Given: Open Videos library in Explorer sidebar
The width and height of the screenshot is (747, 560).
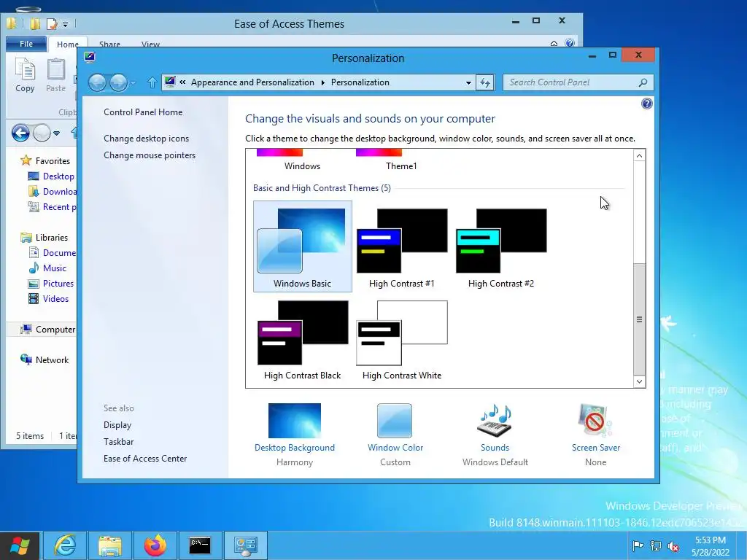Looking at the screenshot, I should pyautogui.click(x=55, y=298).
